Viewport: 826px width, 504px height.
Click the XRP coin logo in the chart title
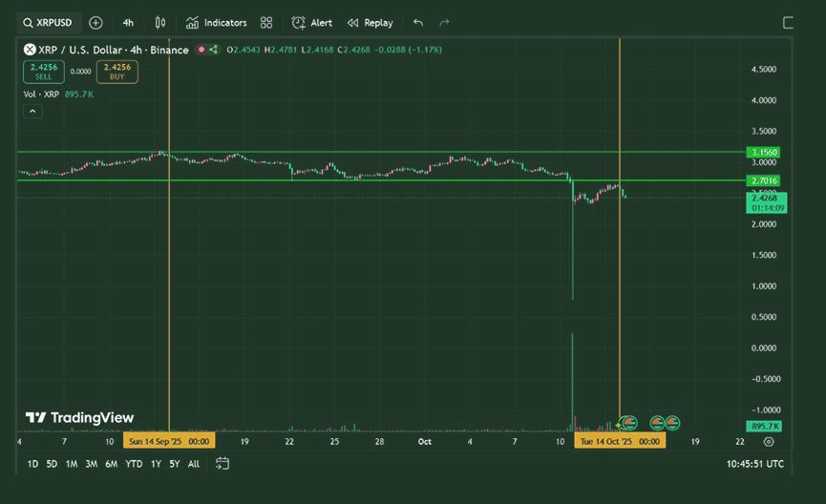click(x=30, y=50)
